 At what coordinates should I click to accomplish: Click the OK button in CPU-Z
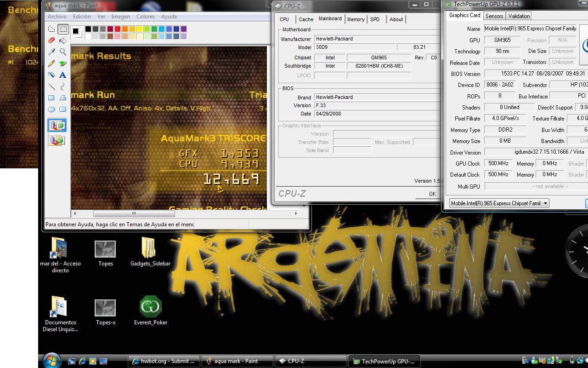tap(427, 194)
